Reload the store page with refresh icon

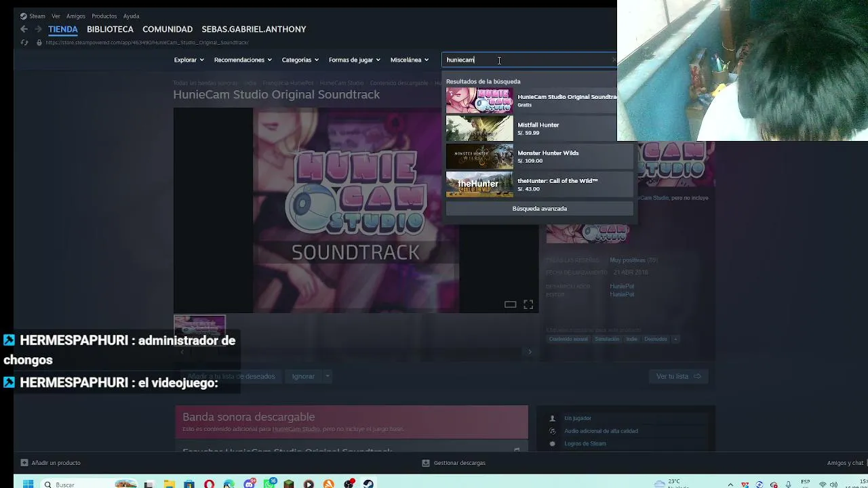(x=24, y=43)
